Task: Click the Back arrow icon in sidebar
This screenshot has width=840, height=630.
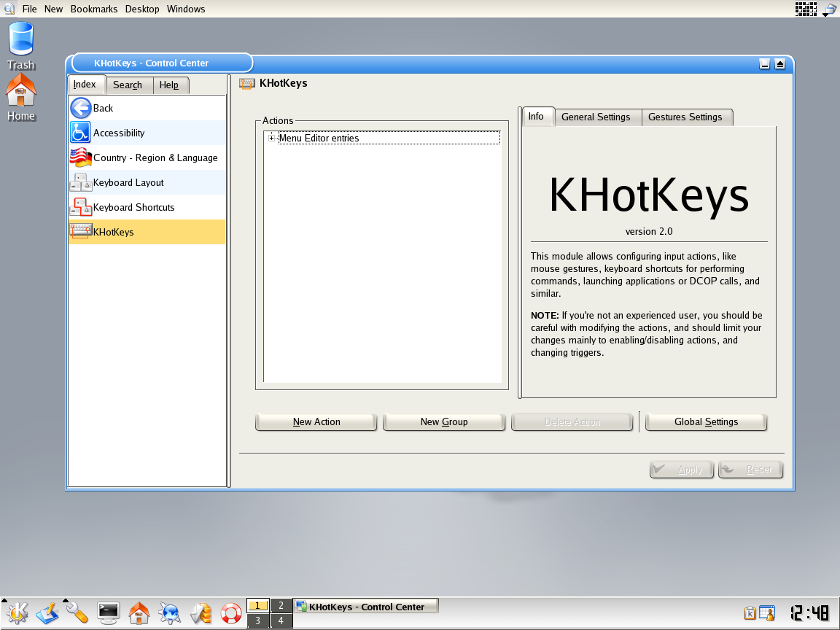Action: pos(80,108)
